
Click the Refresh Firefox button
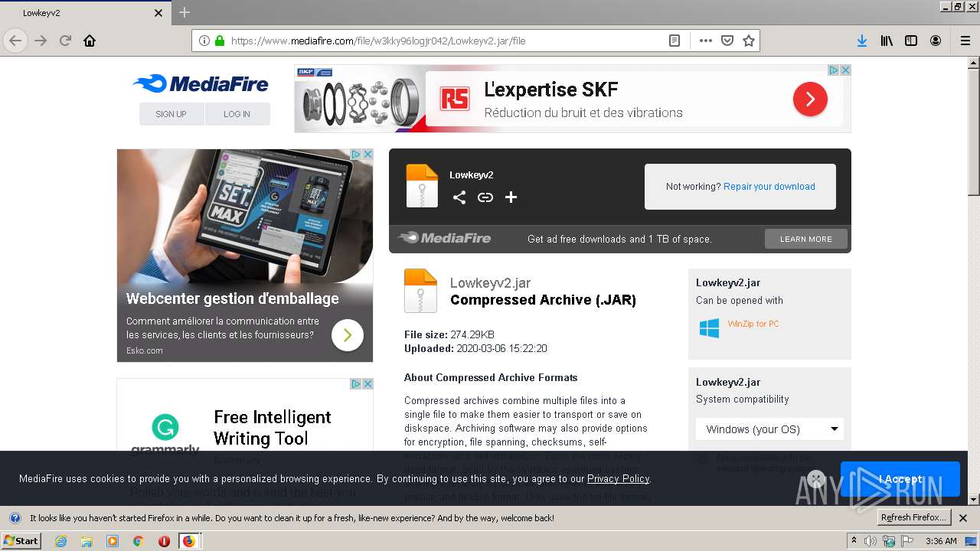[x=914, y=517]
